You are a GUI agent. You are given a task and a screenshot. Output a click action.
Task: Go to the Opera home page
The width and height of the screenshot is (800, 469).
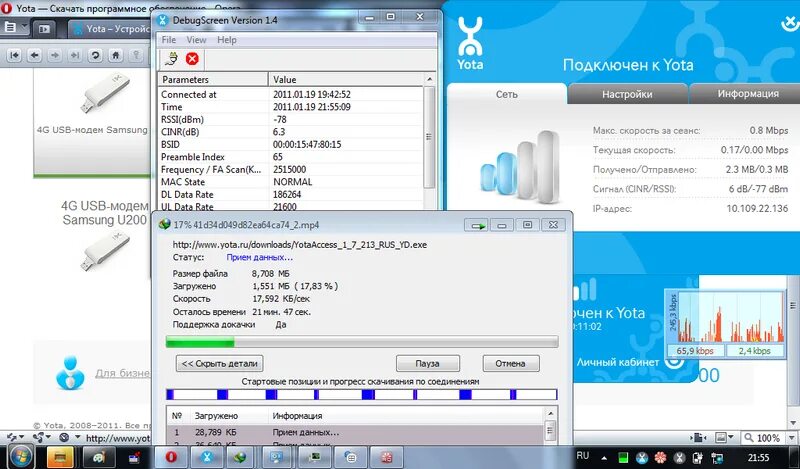click(x=115, y=55)
